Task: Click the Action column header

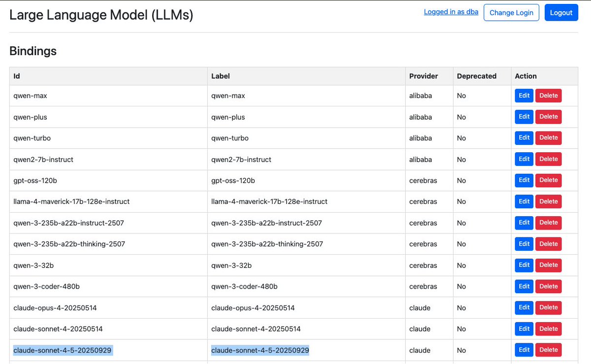Action: [x=544, y=76]
